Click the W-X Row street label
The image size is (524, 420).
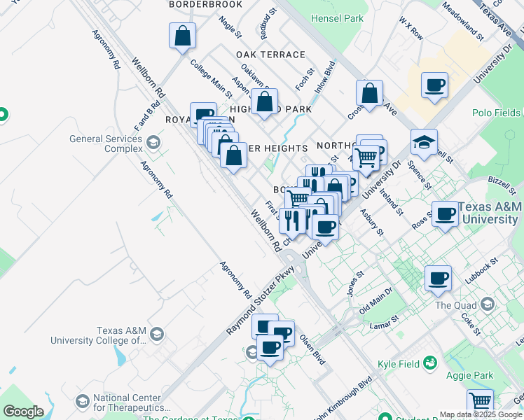click(x=411, y=29)
